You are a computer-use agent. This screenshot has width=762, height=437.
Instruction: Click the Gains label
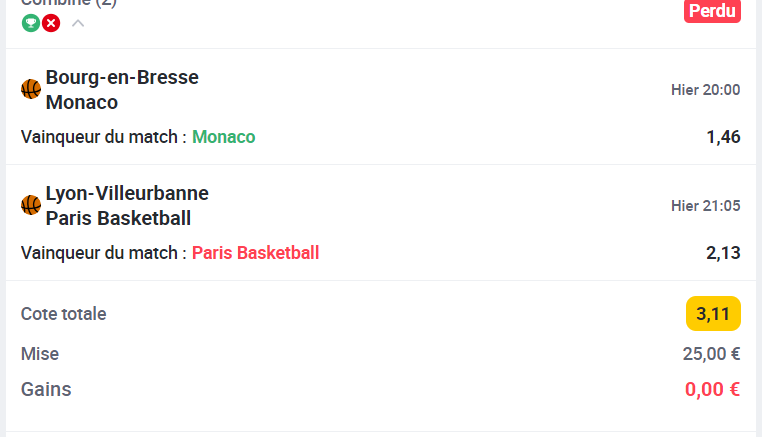coord(46,389)
